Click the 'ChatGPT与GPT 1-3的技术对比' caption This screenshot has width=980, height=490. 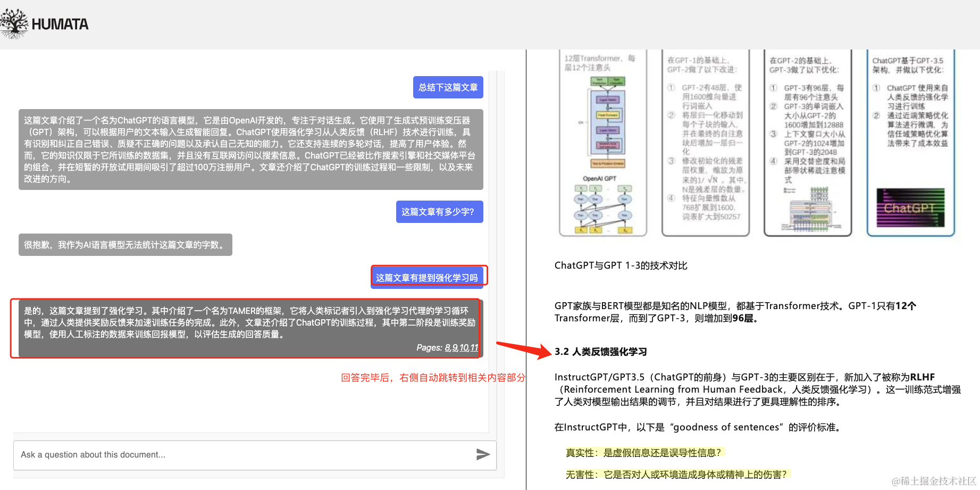621,265
